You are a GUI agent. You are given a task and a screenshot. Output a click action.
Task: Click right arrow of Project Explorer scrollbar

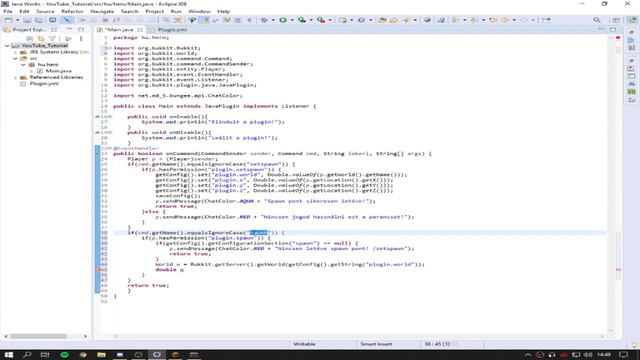85,336
